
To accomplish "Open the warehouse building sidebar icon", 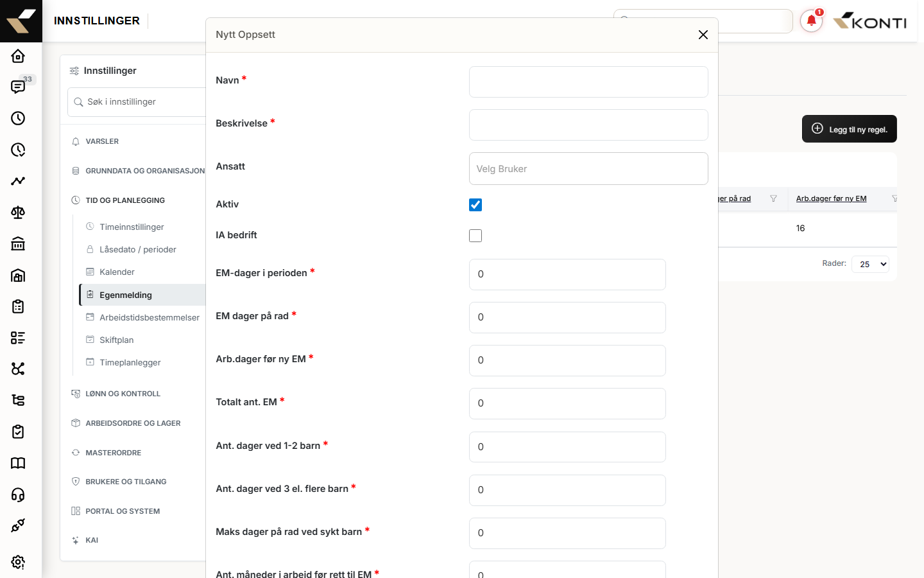I will click(x=18, y=275).
